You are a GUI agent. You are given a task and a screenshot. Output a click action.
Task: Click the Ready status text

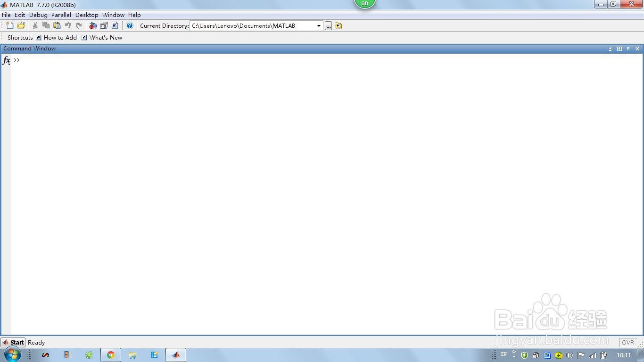click(36, 343)
